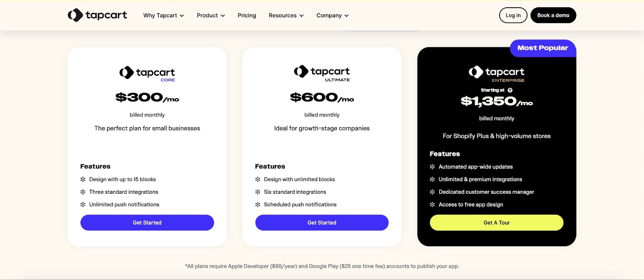Viewport: 644px width, 280px height.
Task: Open the Company dropdown menu
Action: [x=332, y=15]
